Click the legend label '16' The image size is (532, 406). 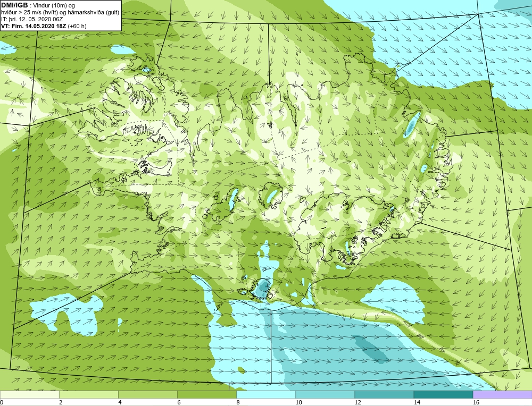(x=476, y=402)
